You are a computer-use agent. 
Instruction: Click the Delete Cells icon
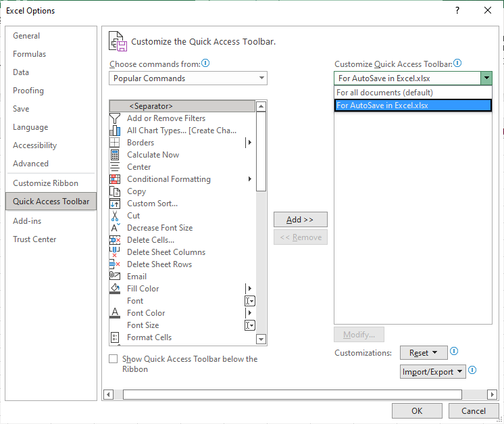(x=115, y=240)
